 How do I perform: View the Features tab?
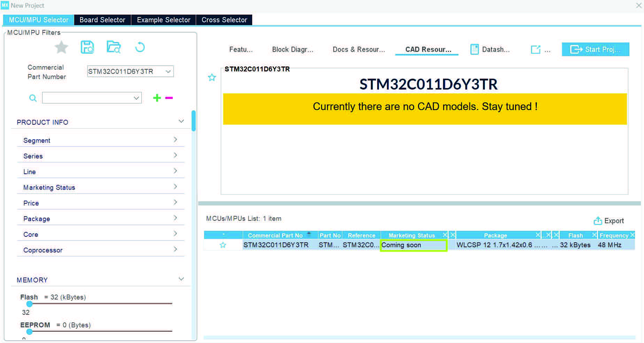241,49
